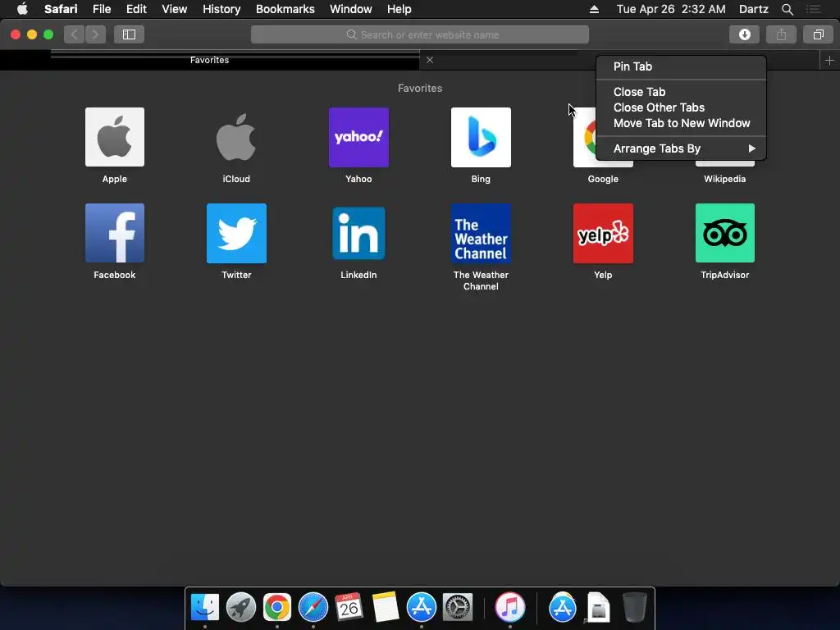Open Google Chrome from the Dock
The height and width of the screenshot is (630, 840).
pos(277,607)
